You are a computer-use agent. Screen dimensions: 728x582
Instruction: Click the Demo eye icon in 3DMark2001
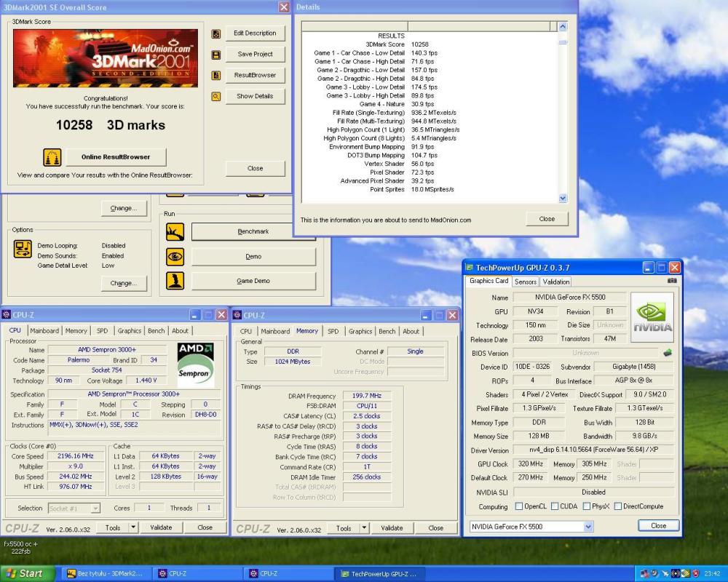click(175, 255)
